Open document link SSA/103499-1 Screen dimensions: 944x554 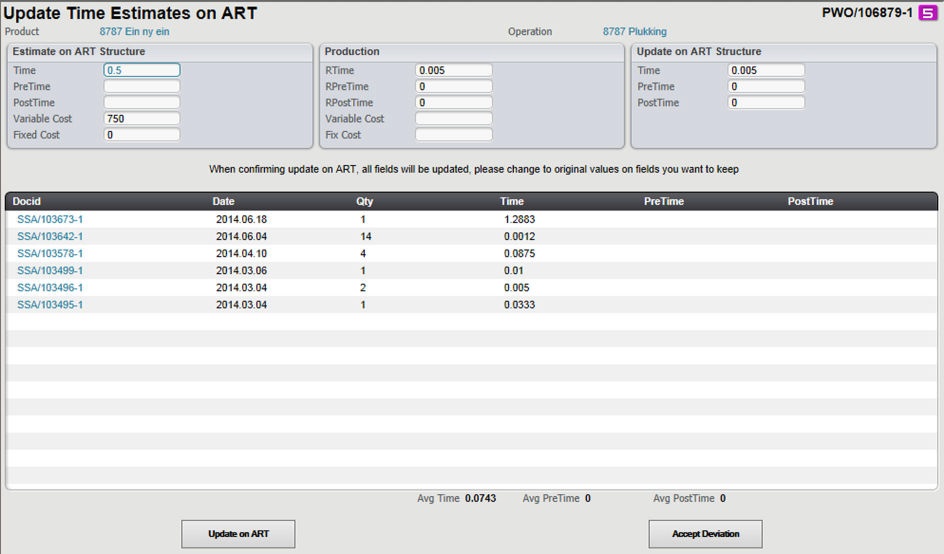tap(50, 270)
